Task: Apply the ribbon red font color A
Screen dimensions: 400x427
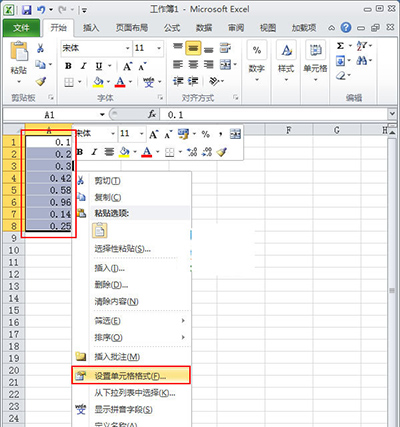Action: point(120,82)
